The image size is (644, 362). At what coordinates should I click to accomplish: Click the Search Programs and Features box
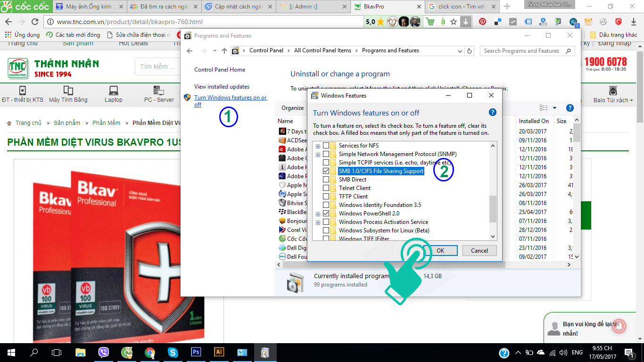tap(527, 51)
